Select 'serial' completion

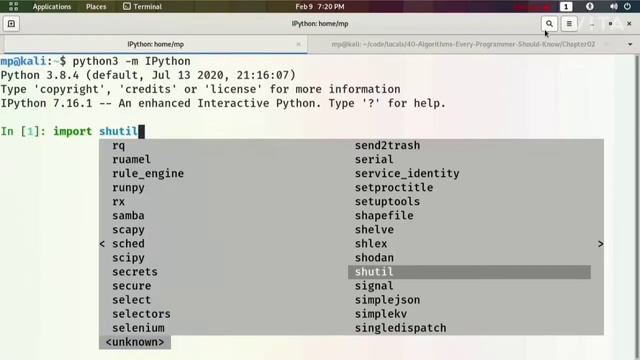pyautogui.click(x=374, y=160)
